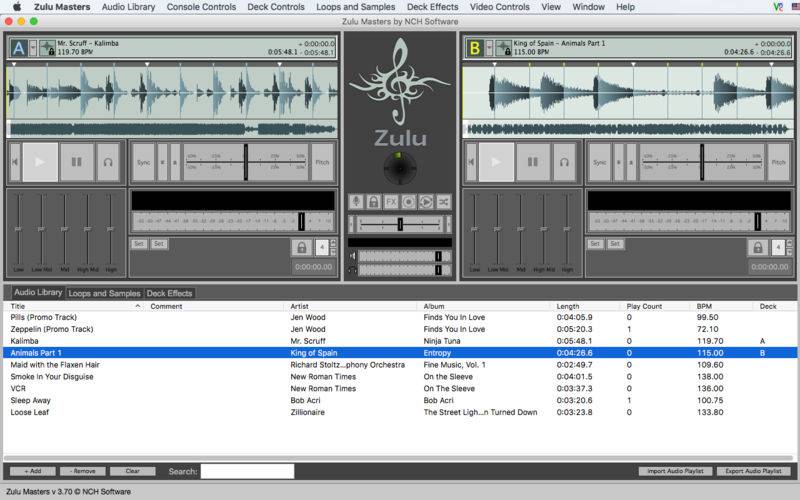This screenshot has width=800, height=500.
Task: Click the center panel padlock icon
Action: click(373, 202)
